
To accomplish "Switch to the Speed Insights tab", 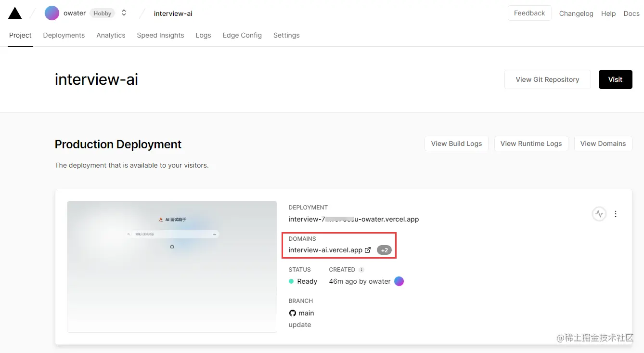I will pos(160,35).
